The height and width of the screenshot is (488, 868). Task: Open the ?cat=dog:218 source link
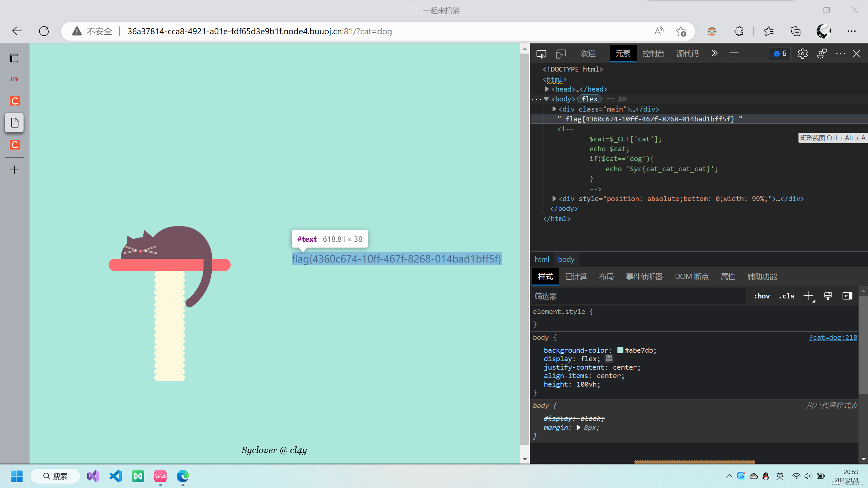point(833,337)
